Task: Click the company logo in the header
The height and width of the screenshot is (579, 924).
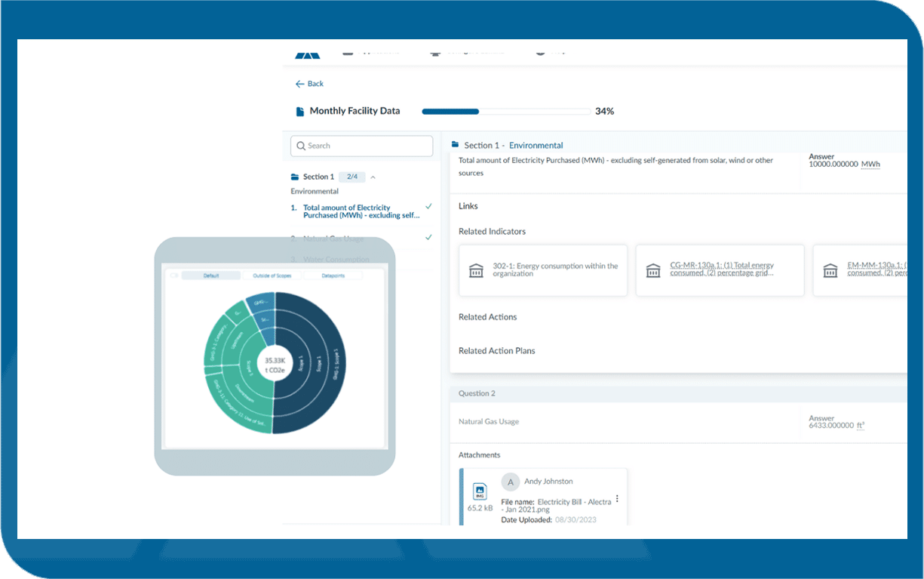Action: pyautogui.click(x=307, y=54)
